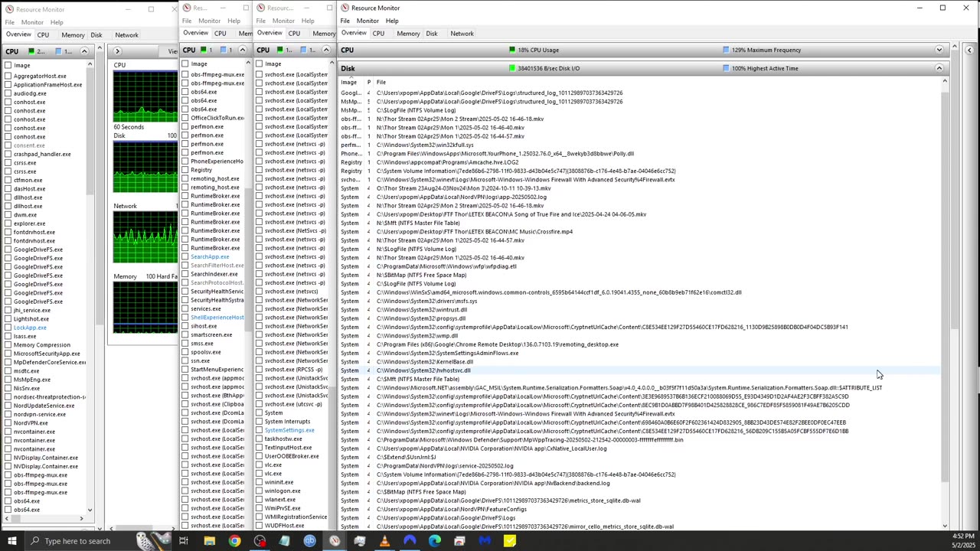The width and height of the screenshot is (980, 551).
Task: Check OfficeClickToRun.exe in the second window
Action: pos(185,118)
